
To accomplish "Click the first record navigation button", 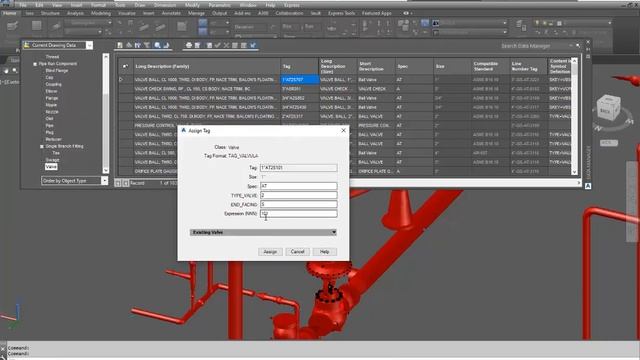I will (x=118, y=183).
